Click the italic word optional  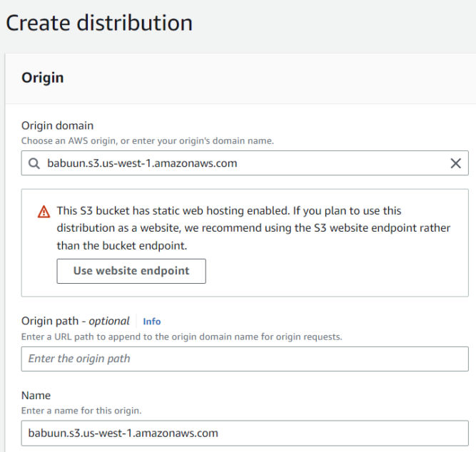(109, 321)
